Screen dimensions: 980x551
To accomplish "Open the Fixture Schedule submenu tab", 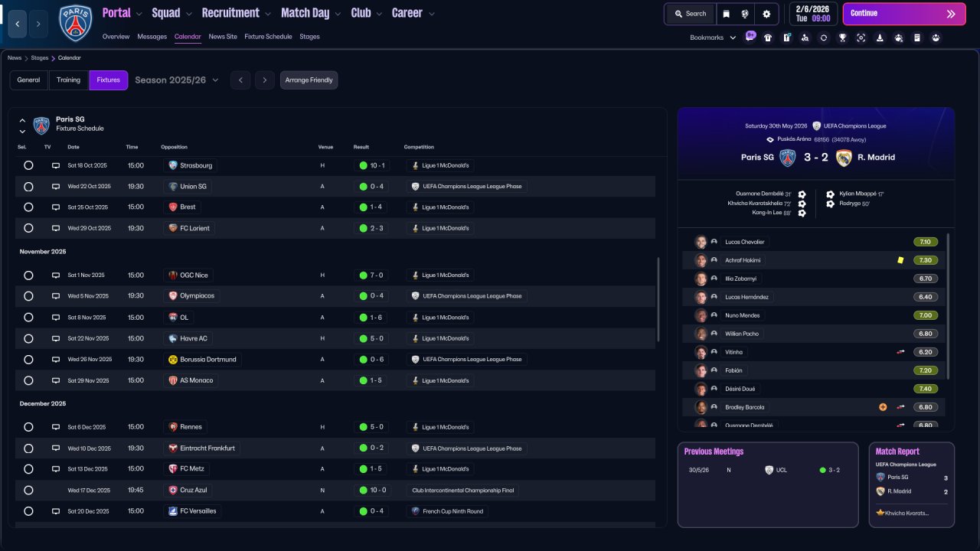I will point(268,37).
